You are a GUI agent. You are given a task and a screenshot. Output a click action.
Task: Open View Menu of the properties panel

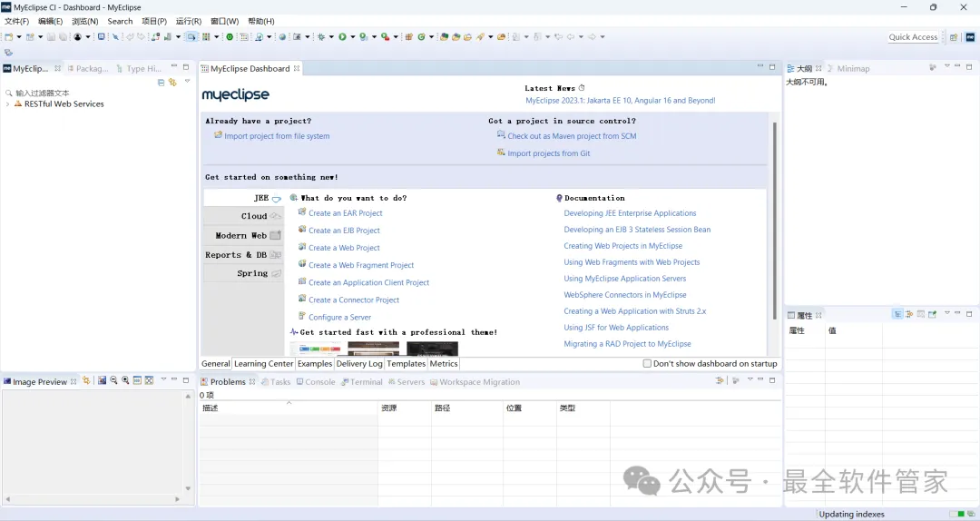[x=946, y=313]
